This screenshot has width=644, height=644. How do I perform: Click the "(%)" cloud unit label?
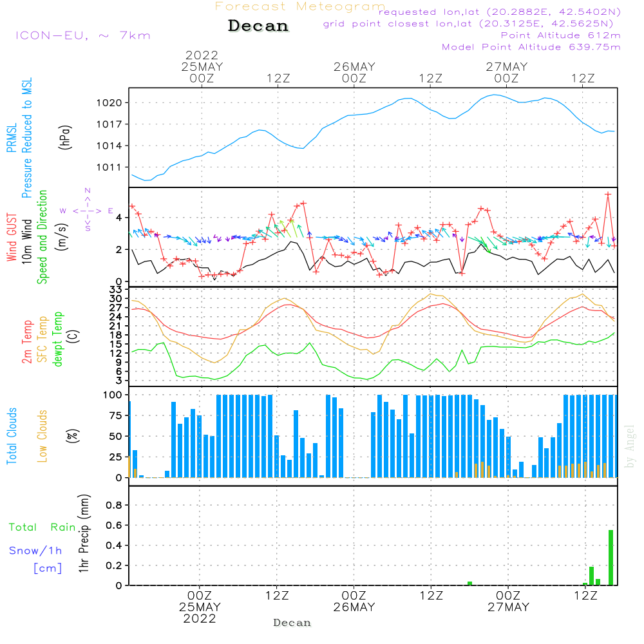tap(72, 436)
